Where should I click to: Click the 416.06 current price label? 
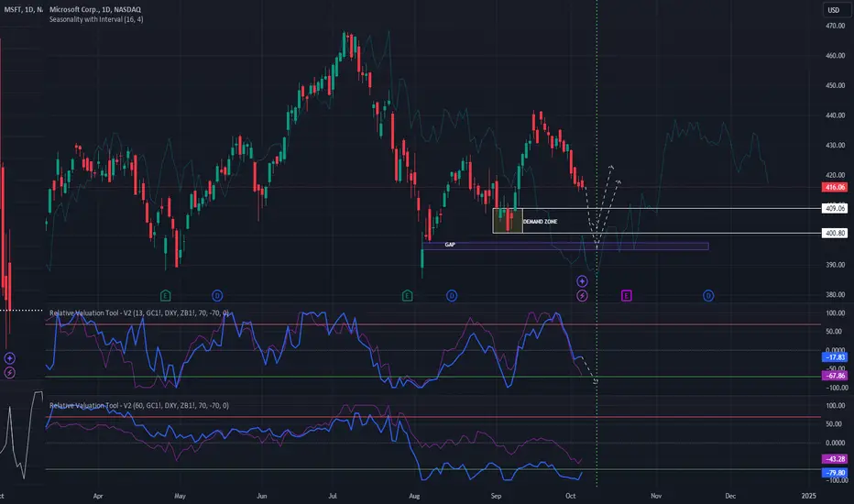coord(835,187)
